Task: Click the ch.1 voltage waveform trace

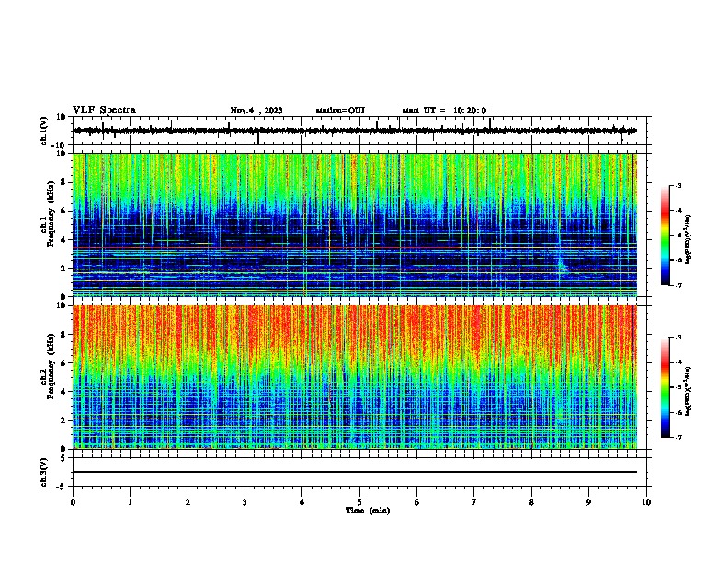Action: (355, 131)
